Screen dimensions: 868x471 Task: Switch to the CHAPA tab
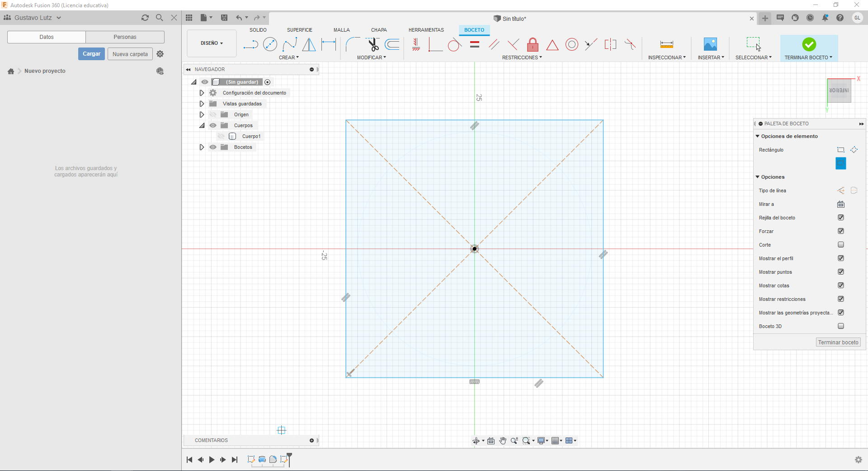point(379,30)
